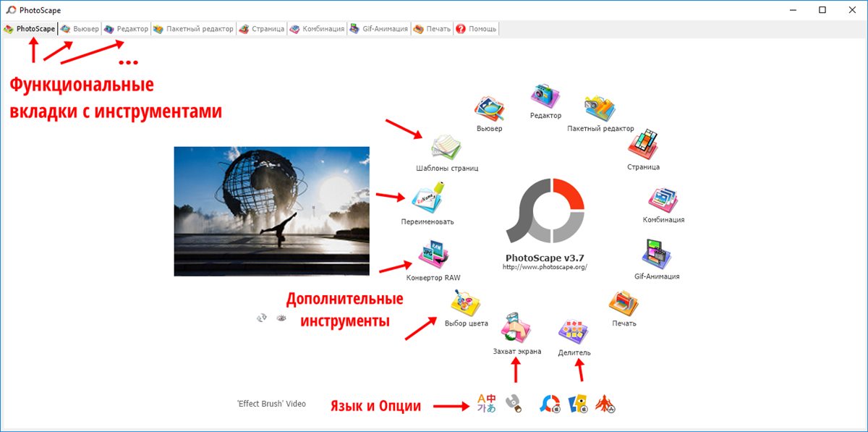Open options via the wrench icon
868x432 pixels.
pos(514,404)
